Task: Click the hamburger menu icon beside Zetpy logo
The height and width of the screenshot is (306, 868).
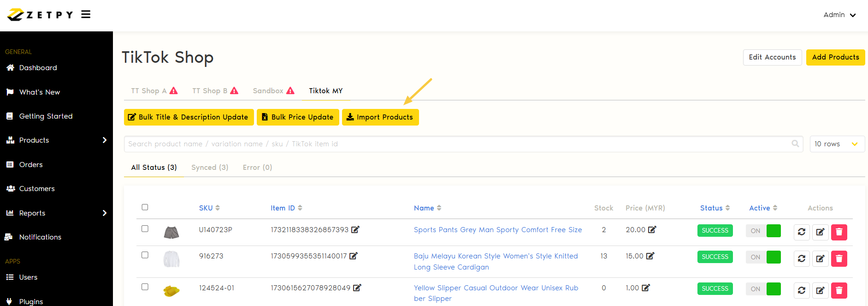Action: 86,15
